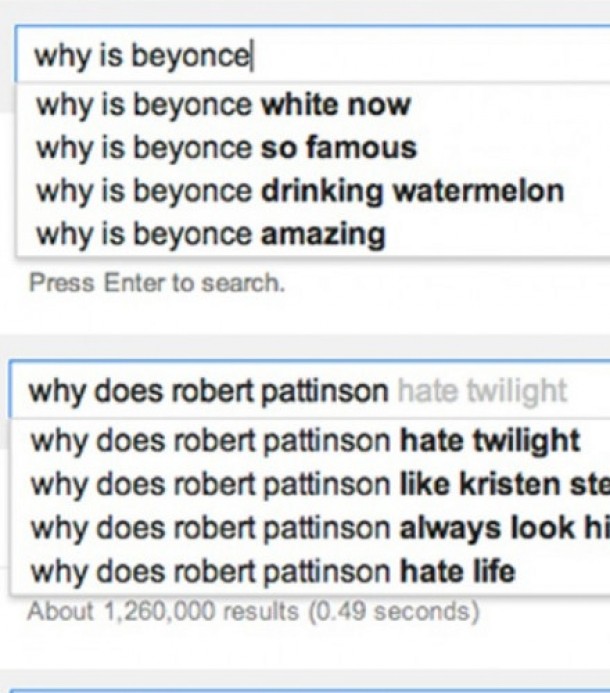Select "why does robert pattinson hate life" suggestion
The width and height of the screenshot is (610, 693).
click(x=273, y=573)
